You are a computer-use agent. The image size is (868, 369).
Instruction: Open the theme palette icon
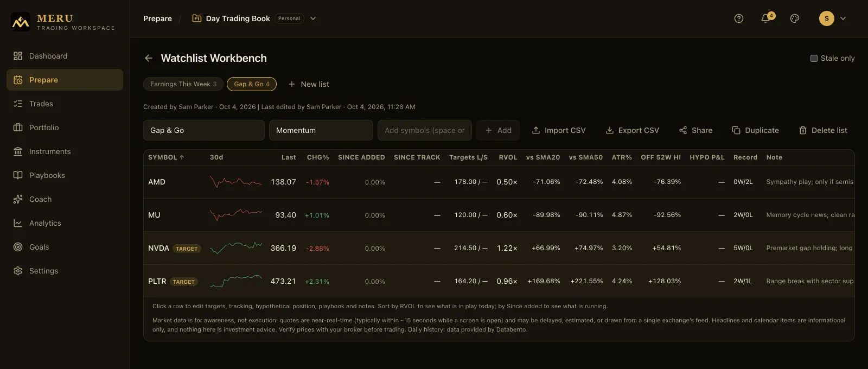(x=795, y=18)
